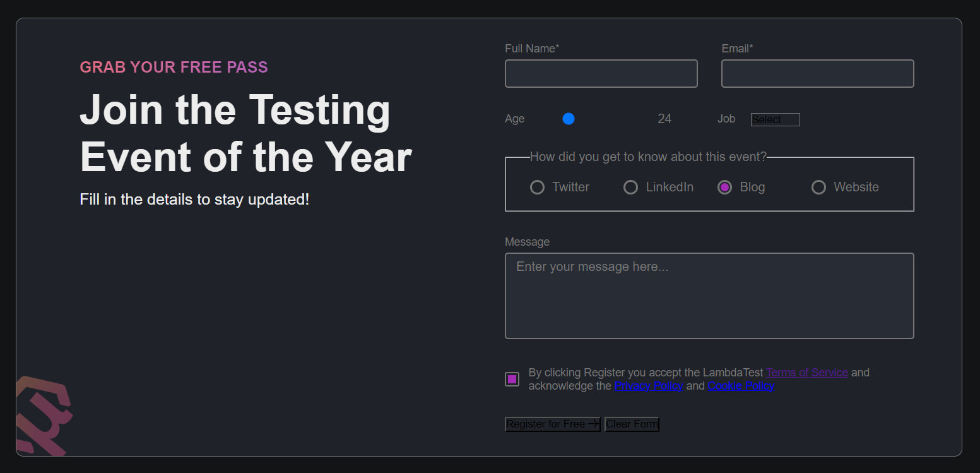Click the Age slider handle
Screen dimensions: 980x473
point(569,119)
